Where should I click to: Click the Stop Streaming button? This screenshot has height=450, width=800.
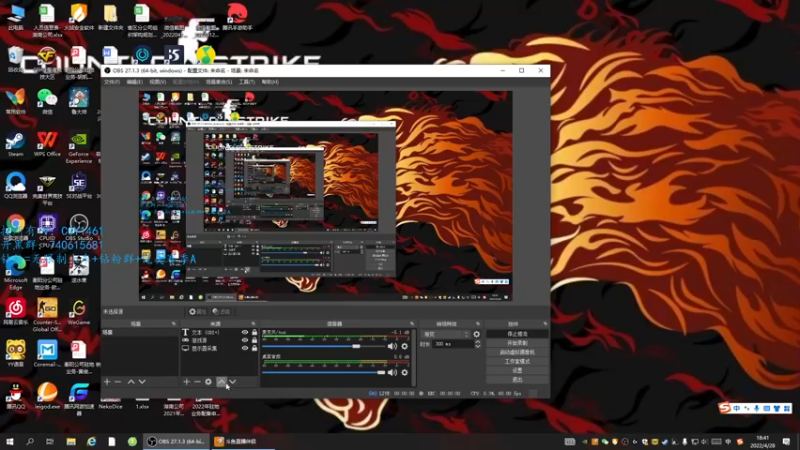tap(517, 334)
